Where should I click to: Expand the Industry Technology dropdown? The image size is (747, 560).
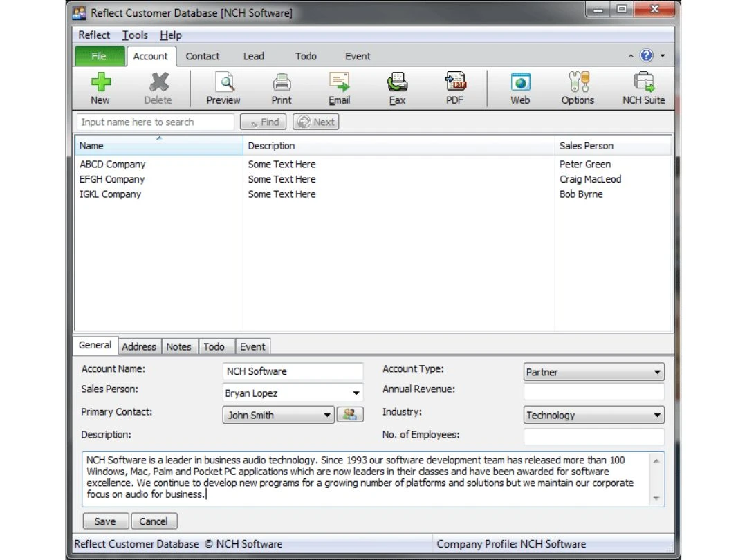pyautogui.click(x=657, y=415)
